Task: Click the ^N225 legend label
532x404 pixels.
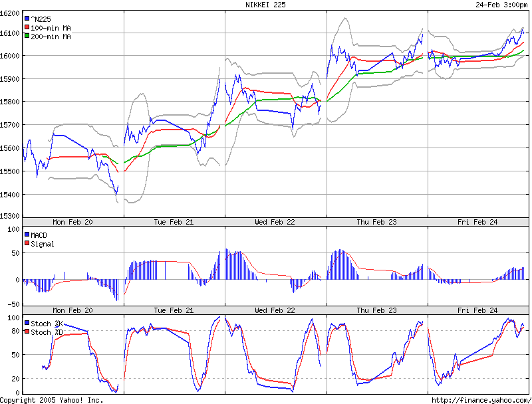Action: (x=41, y=19)
